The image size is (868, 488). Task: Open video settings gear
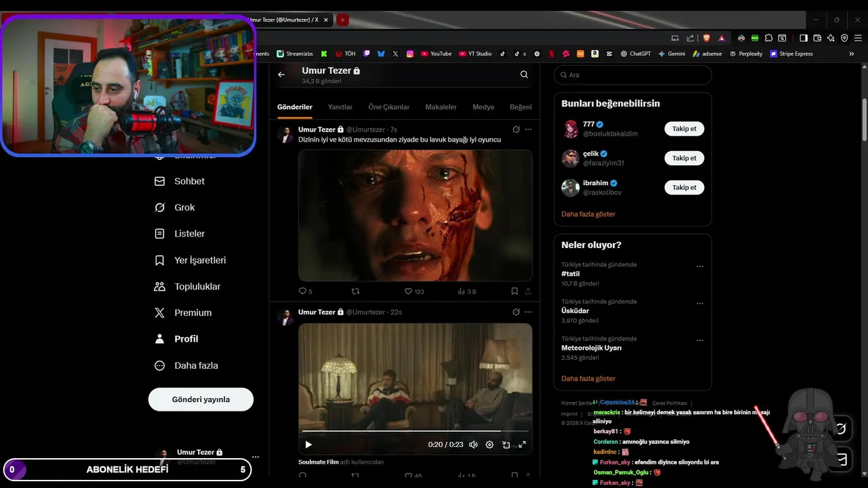[490, 445]
